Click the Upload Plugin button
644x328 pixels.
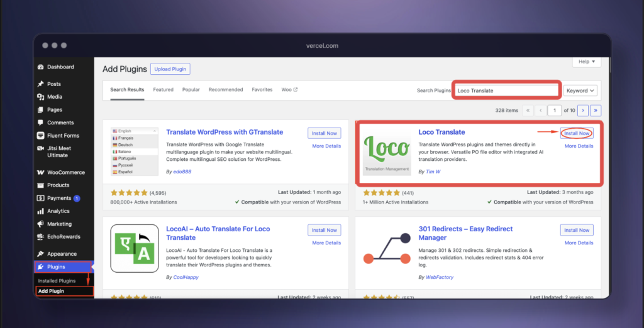pyautogui.click(x=170, y=69)
